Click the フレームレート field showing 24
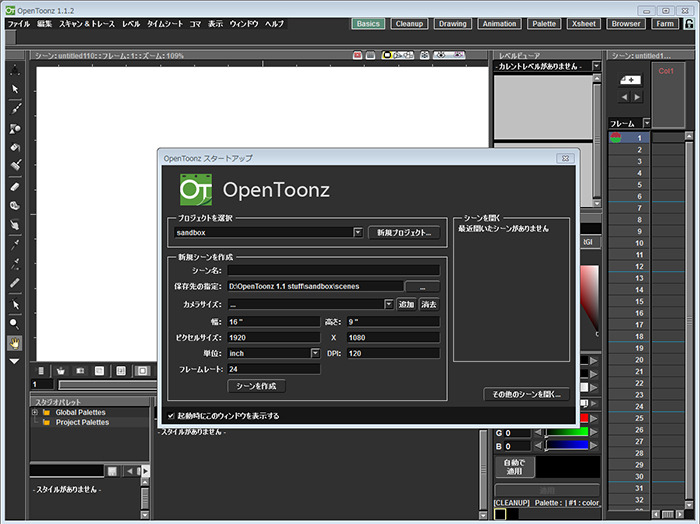Viewport: 700px width, 524px height. click(x=274, y=369)
